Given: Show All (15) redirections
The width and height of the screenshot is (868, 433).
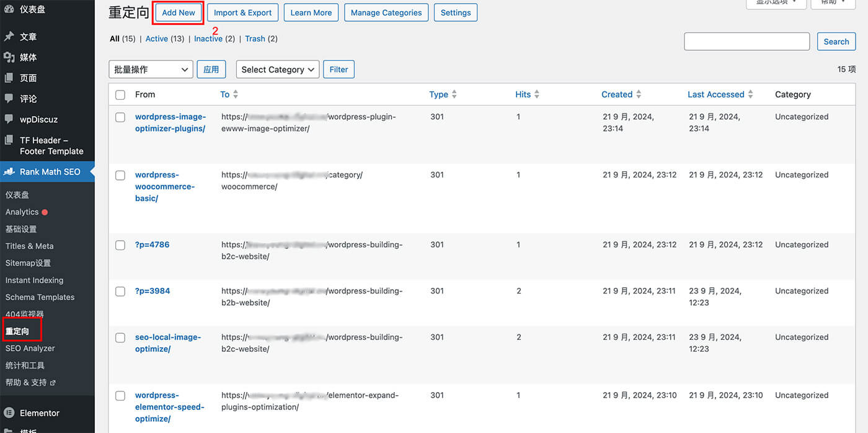Looking at the screenshot, I should click(x=123, y=38).
